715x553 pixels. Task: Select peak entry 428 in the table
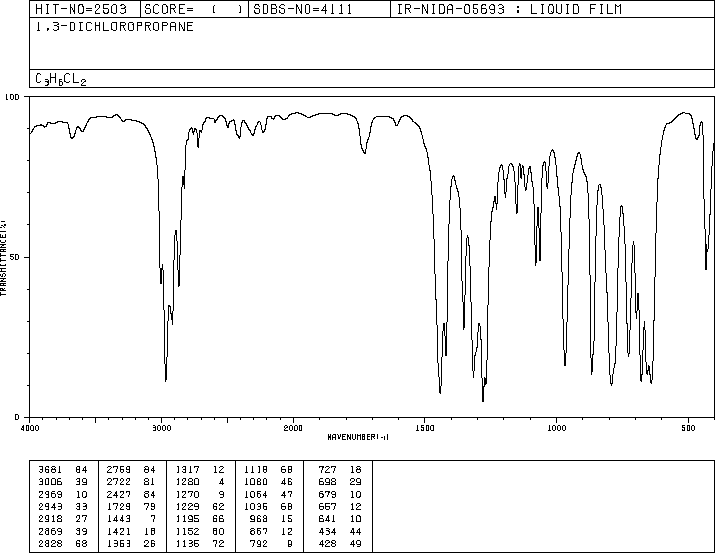click(x=340, y=543)
